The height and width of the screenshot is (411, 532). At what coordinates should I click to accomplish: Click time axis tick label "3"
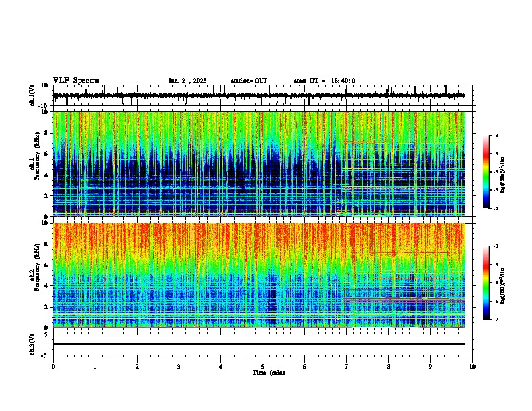point(179,367)
